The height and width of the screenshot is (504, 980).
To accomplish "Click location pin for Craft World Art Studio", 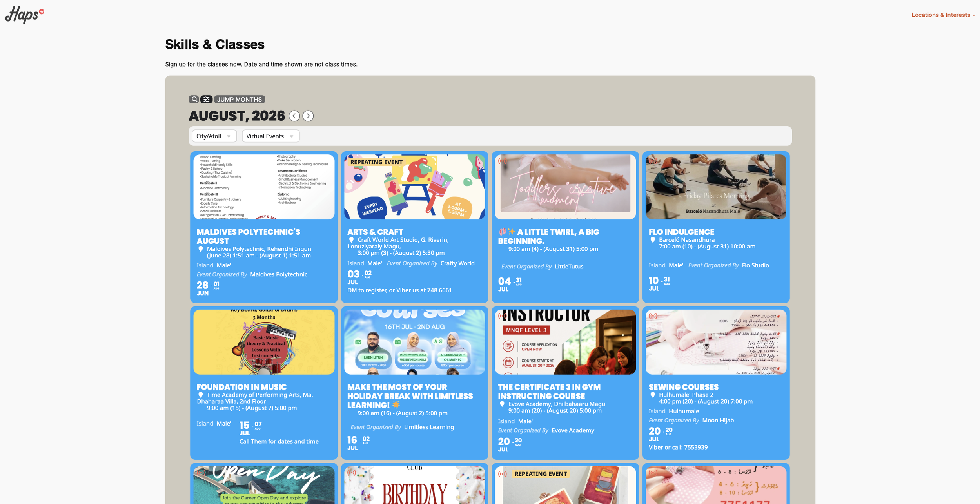I will pyautogui.click(x=351, y=240).
